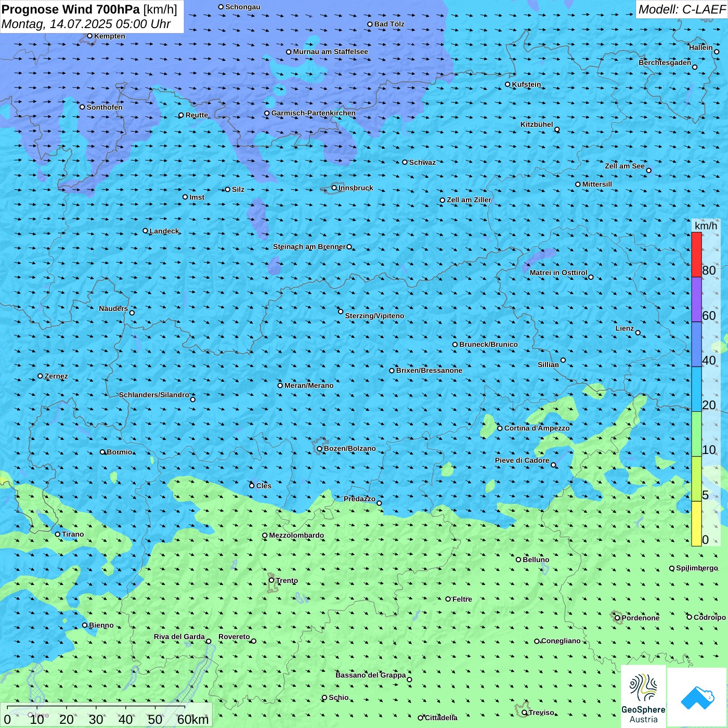Click the 'Nauders' label
The image size is (728, 728).
point(113,308)
